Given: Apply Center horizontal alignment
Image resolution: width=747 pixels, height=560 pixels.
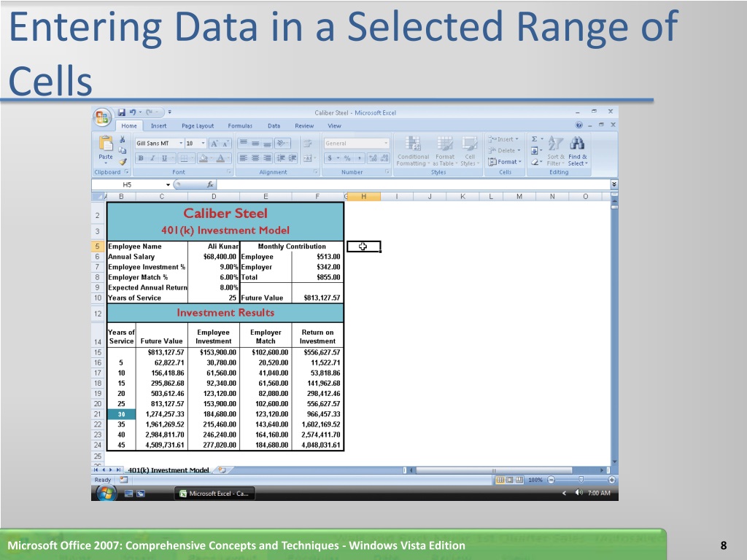Looking at the screenshot, I should pyautogui.click(x=255, y=158).
